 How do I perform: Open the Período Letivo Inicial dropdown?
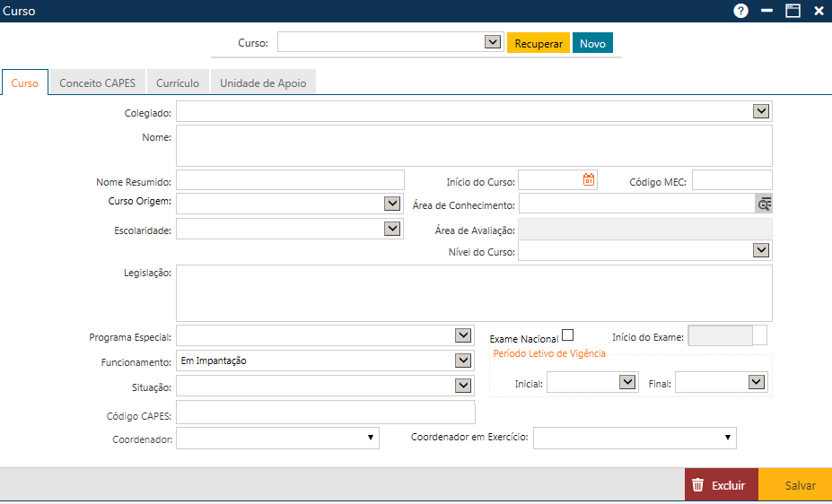pos(627,382)
